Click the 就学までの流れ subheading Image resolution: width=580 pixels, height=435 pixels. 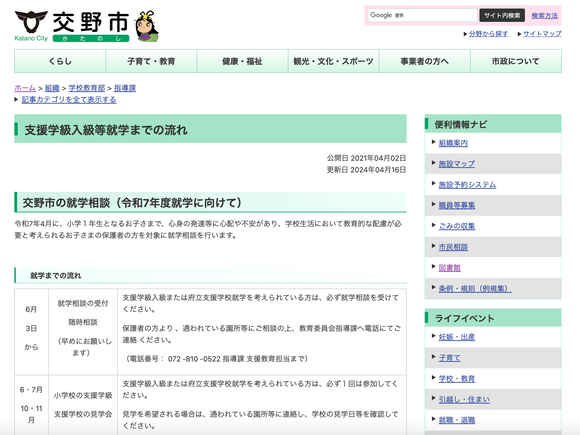[x=55, y=276]
